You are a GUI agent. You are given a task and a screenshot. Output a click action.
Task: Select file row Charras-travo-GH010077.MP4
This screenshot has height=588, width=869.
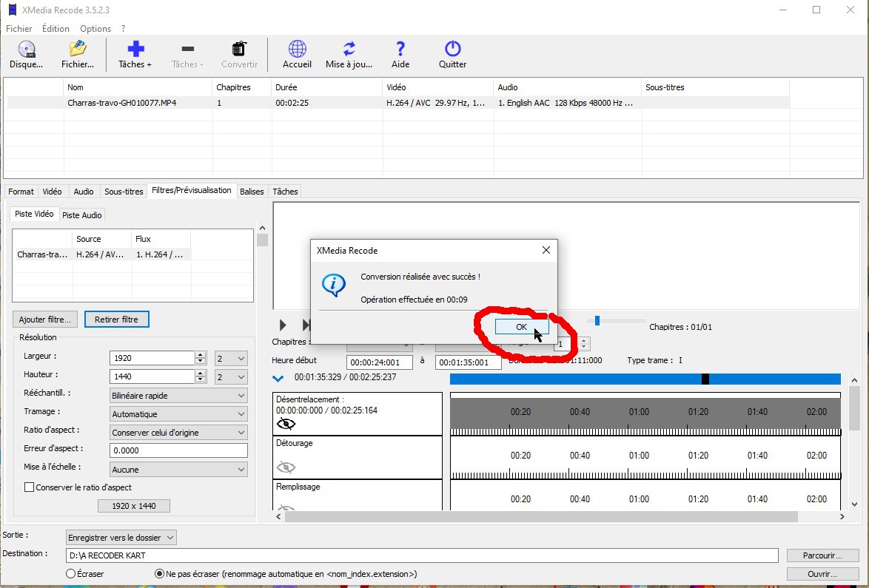coord(398,102)
